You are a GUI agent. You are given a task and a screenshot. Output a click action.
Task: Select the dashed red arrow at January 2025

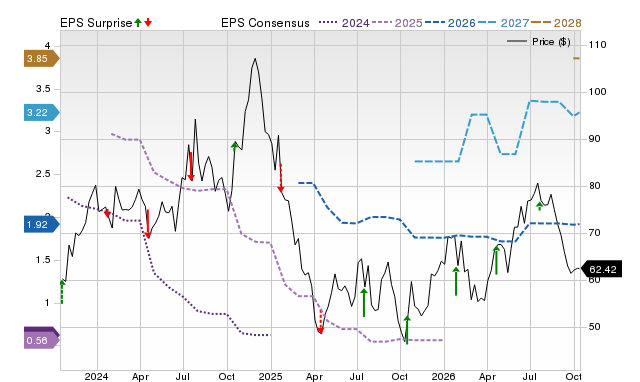280,178
